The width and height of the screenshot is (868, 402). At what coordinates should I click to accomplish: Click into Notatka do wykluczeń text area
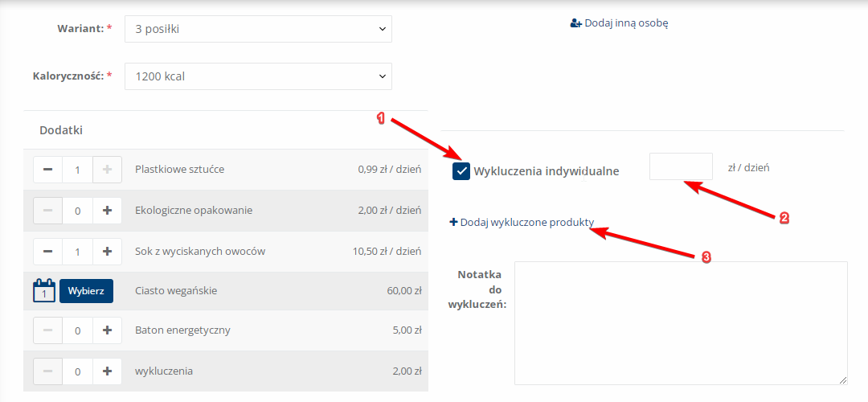coord(680,322)
